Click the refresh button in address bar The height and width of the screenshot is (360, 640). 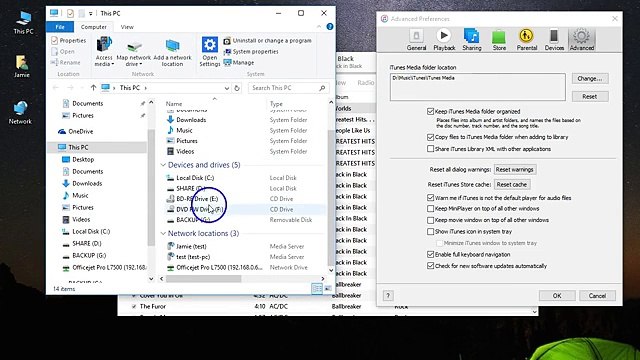point(237,88)
